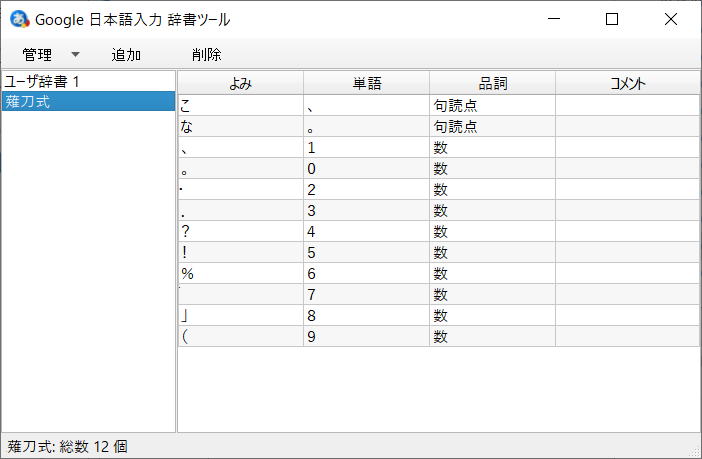The height and width of the screenshot is (459, 702).
Task: Minimize the 辞書ツール window
Action: click(554, 19)
